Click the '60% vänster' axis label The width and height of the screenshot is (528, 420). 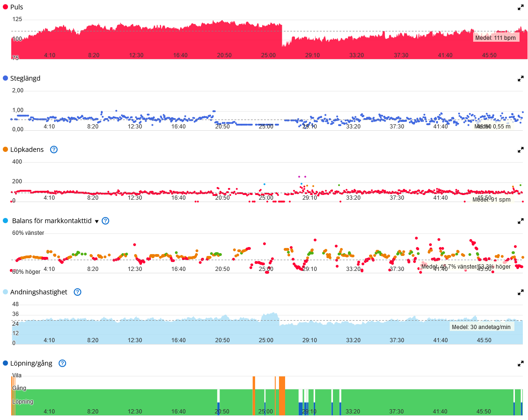pyautogui.click(x=28, y=233)
